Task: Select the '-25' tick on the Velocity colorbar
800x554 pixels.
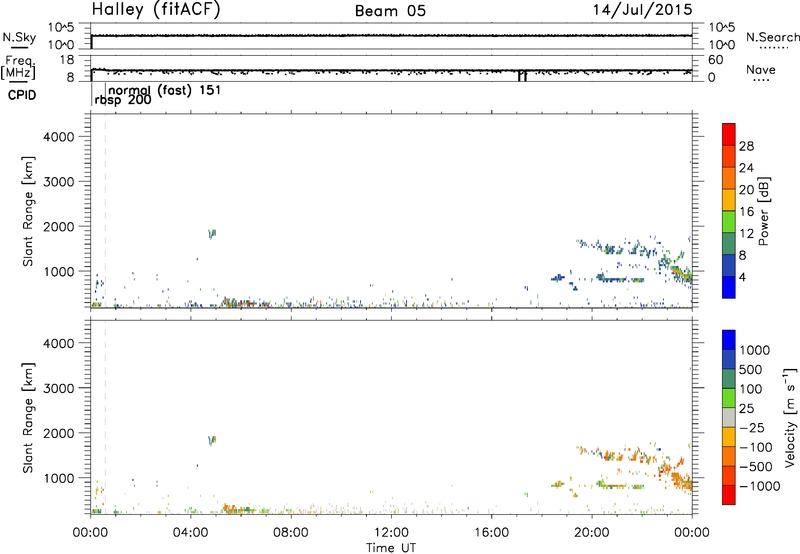Action: tap(753, 428)
